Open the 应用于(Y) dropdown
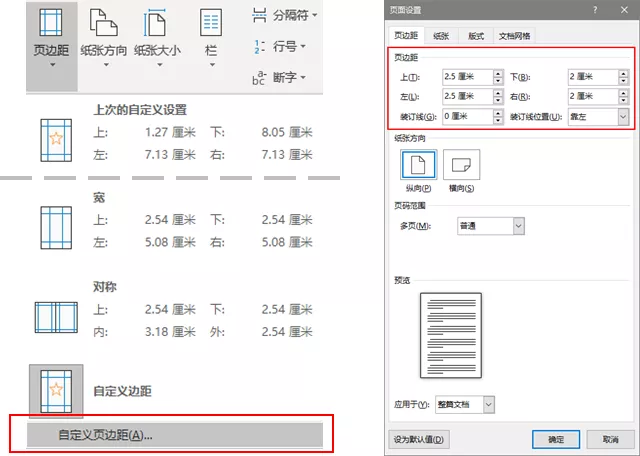The height and width of the screenshot is (456, 640). coord(465,405)
